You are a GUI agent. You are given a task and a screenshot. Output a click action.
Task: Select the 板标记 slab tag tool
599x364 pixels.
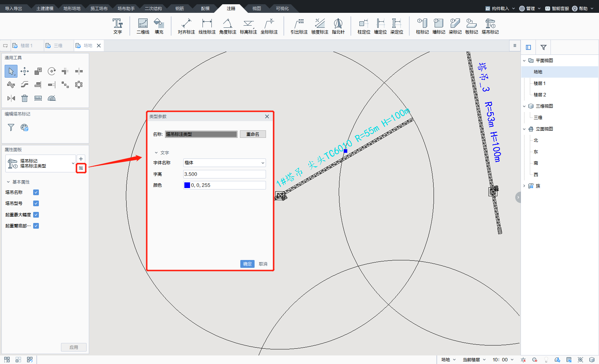point(472,26)
